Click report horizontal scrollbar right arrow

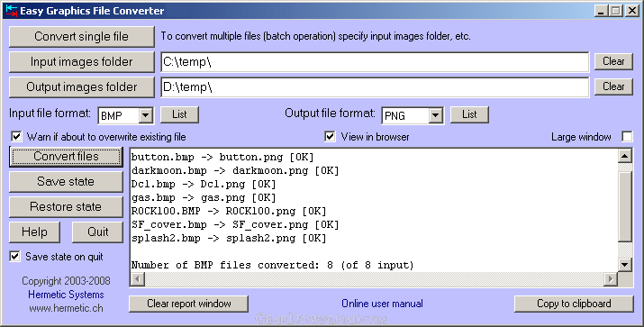611,279
